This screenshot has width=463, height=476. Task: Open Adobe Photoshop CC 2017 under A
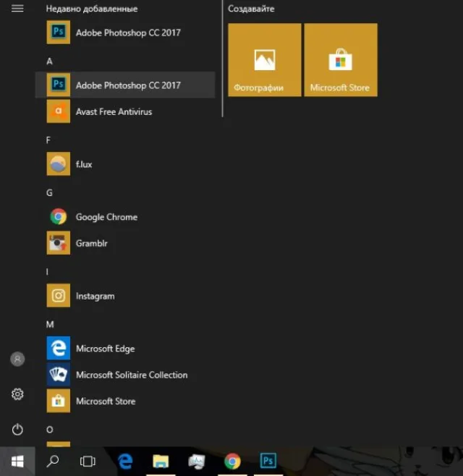[x=125, y=85]
